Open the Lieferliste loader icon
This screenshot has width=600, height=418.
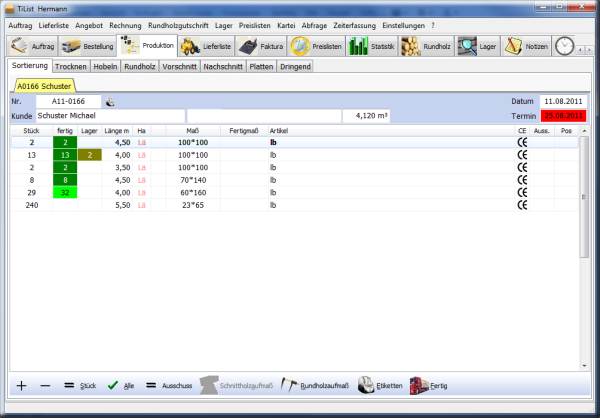(190, 46)
